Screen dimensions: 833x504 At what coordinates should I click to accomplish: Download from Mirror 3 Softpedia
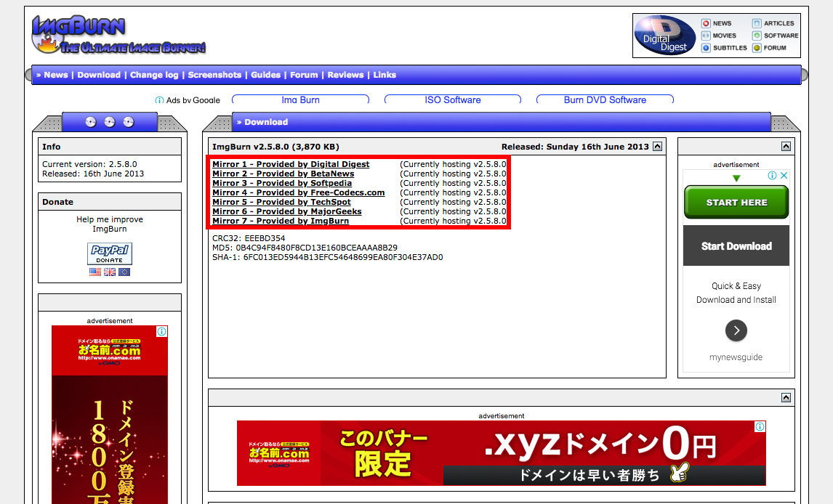click(x=282, y=183)
